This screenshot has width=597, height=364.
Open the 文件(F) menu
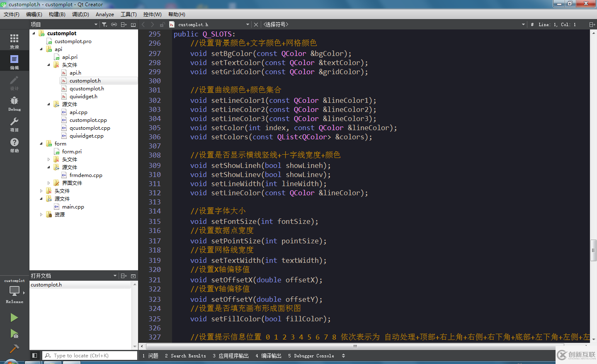12,14
